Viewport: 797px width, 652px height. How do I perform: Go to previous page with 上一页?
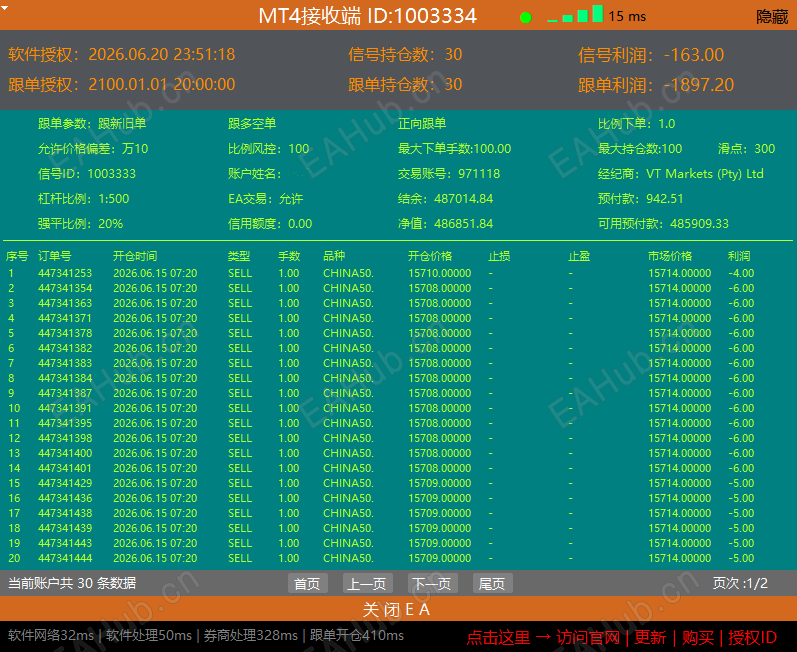coord(367,583)
